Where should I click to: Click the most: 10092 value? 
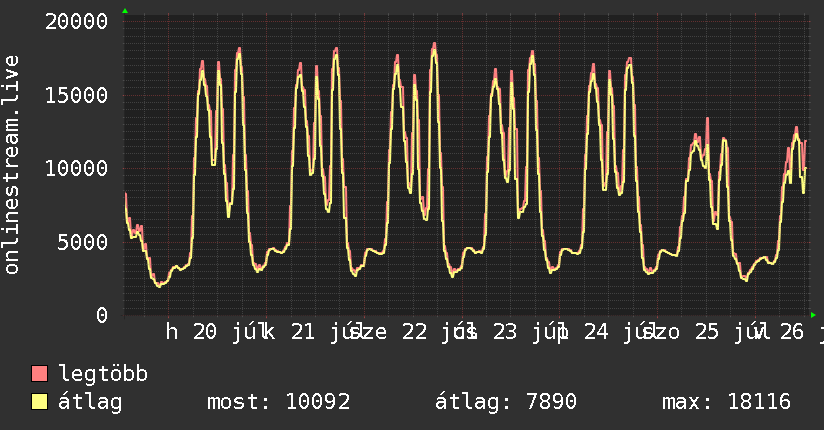click(279, 402)
